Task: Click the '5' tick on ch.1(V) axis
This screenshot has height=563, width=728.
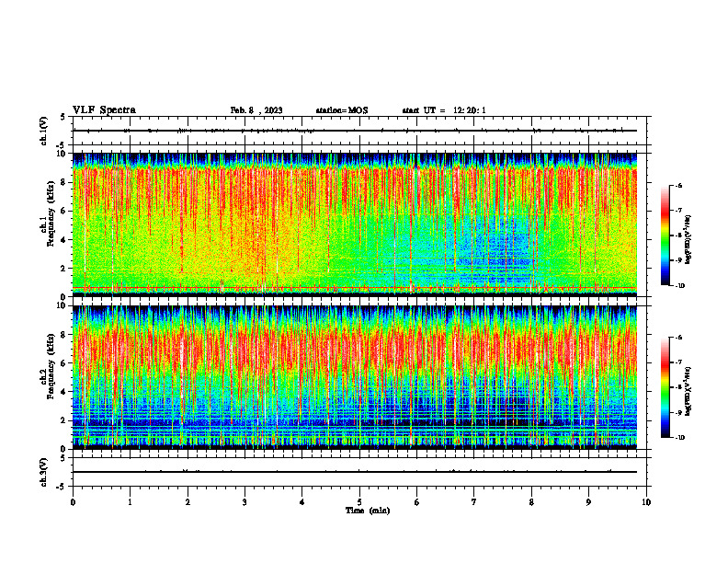Action: pos(63,117)
